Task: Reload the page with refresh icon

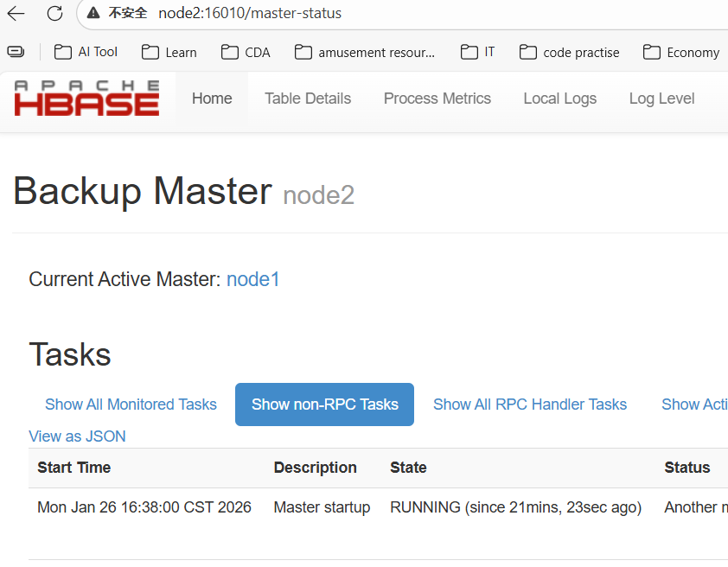Action: [x=54, y=14]
